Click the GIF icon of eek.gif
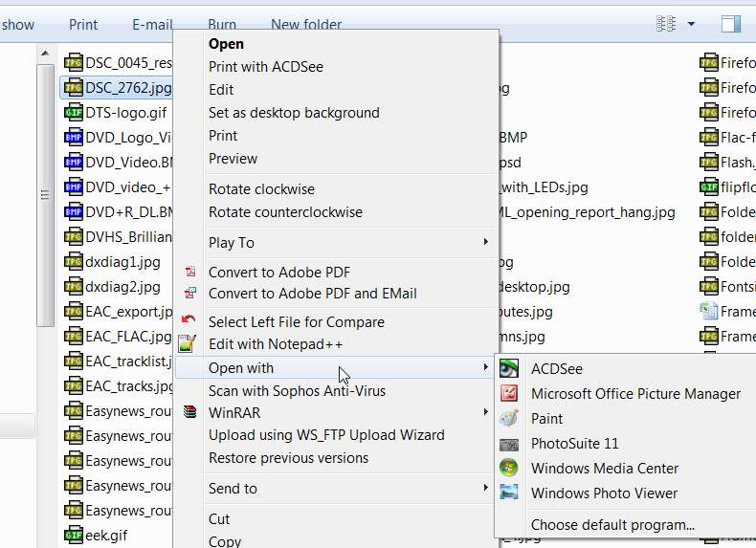The image size is (756, 548). pos(73,535)
